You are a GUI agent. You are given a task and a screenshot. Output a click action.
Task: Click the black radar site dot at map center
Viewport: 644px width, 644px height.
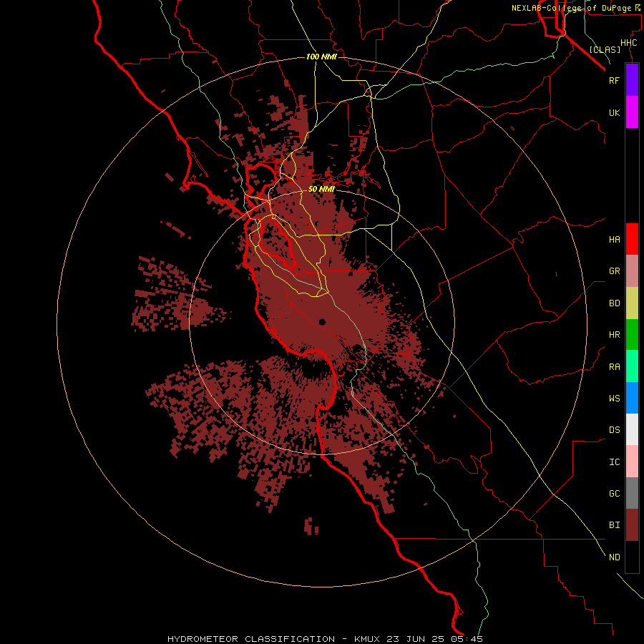[x=322, y=322]
